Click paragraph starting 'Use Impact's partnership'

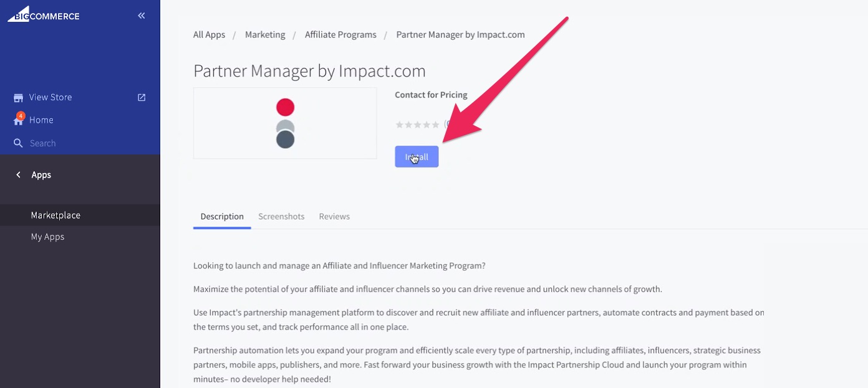coord(479,319)
